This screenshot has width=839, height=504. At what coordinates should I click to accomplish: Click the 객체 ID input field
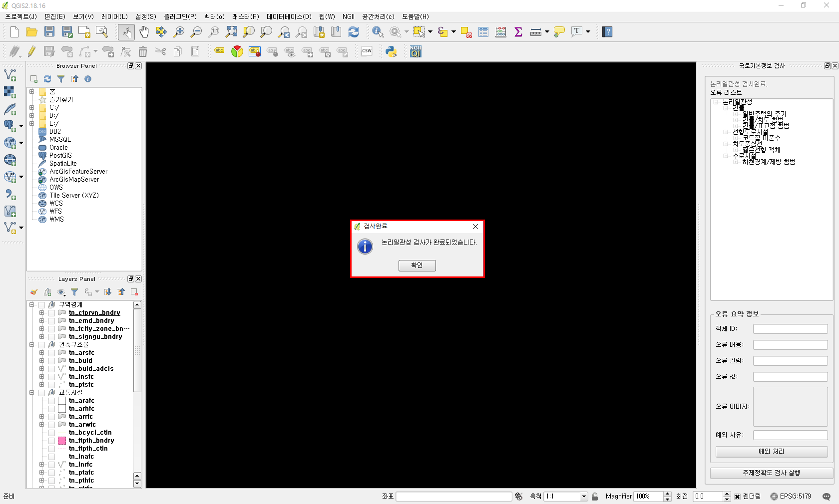790,329
